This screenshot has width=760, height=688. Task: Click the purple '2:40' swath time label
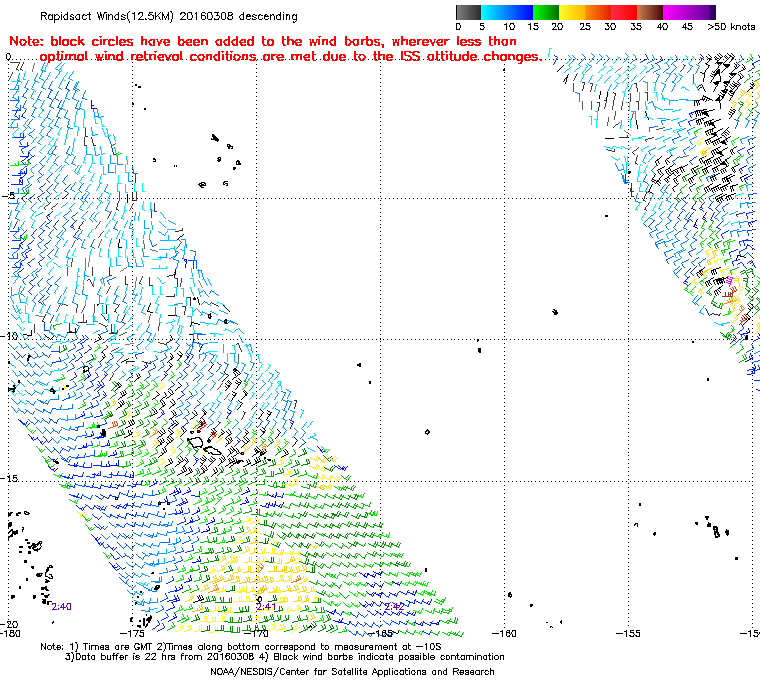coord(62,607)
